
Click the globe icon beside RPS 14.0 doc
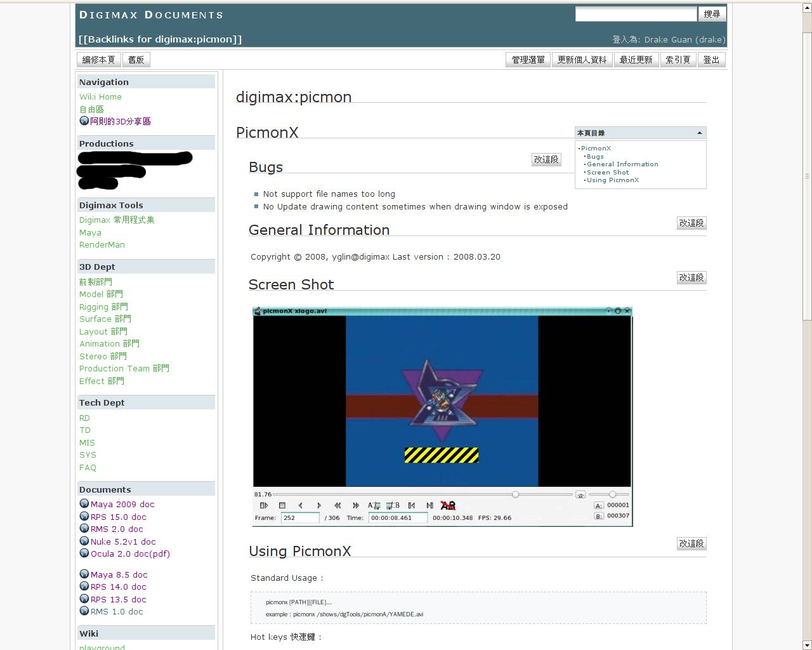click(x=84, y=587)
